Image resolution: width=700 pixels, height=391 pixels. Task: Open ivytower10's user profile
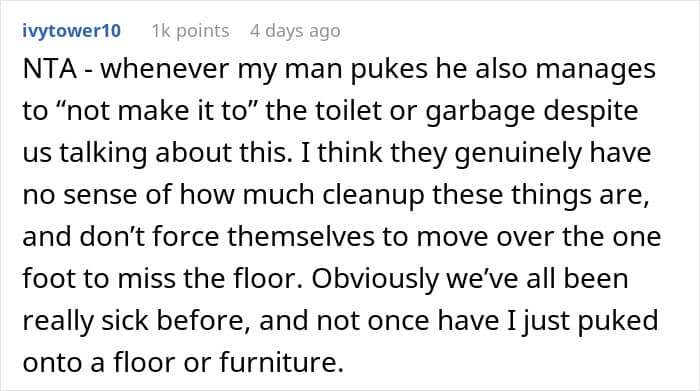point(71,31)
